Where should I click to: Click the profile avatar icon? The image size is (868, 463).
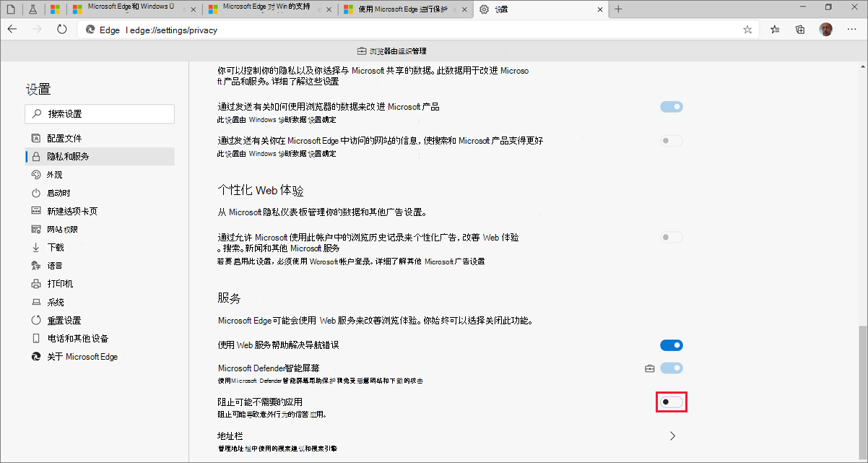[x=827, y=30]
